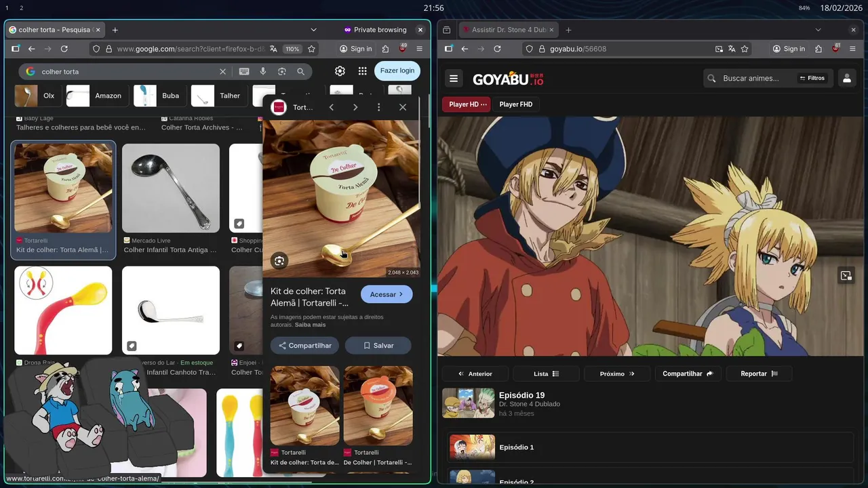Image resolution: width=868 pixels, height=488 pixels.
Task: Submit search with the magnifier icon
Action: click(x=300, y=71)
